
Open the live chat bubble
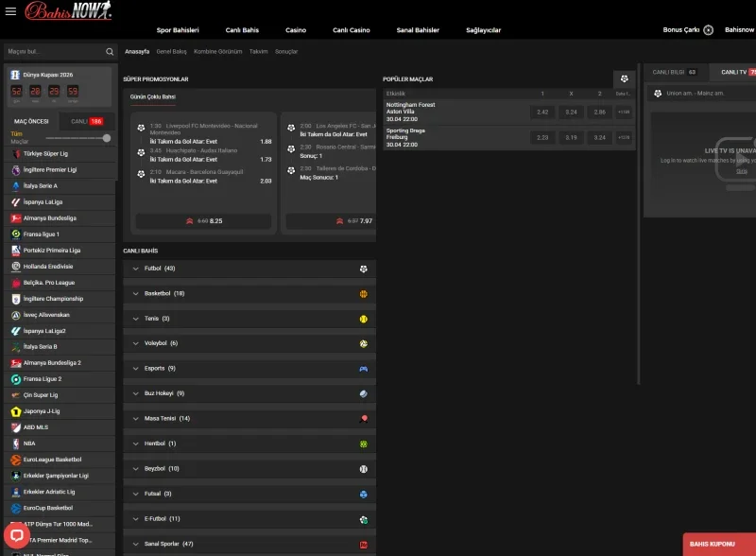point(17,535)
